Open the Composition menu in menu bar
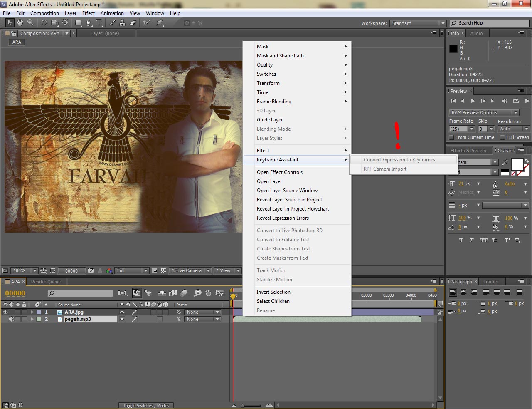This screenshot has width=532, height=409. (x=44, y=13)
